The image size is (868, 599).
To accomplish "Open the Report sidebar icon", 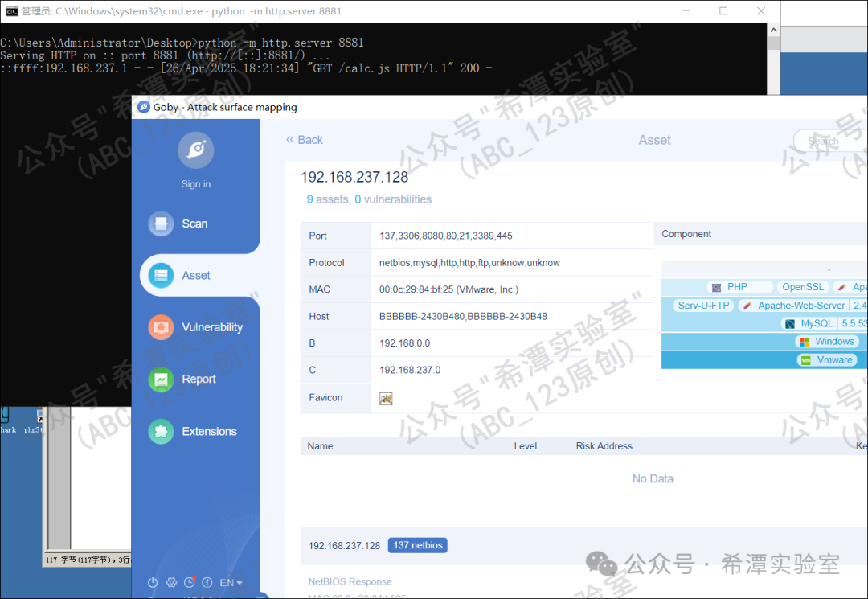I will pyautogui.click(x=161, y=380).
